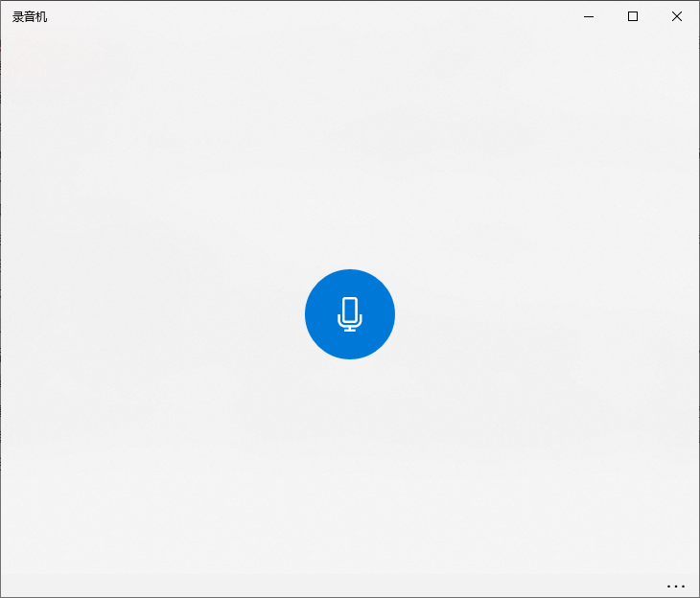This screenshot has height=598, width=700.
Task: Click the white microphone glyph
Action: pos(350,313)
